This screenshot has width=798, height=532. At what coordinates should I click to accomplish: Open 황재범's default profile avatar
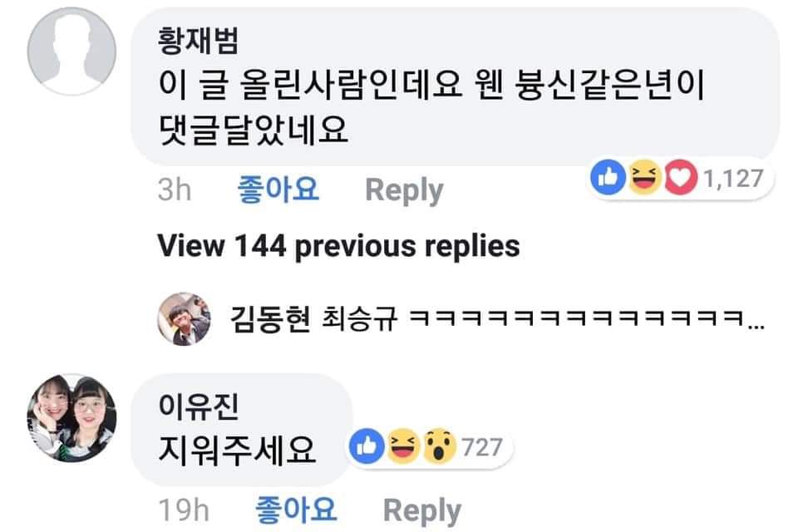click(71, 51)
